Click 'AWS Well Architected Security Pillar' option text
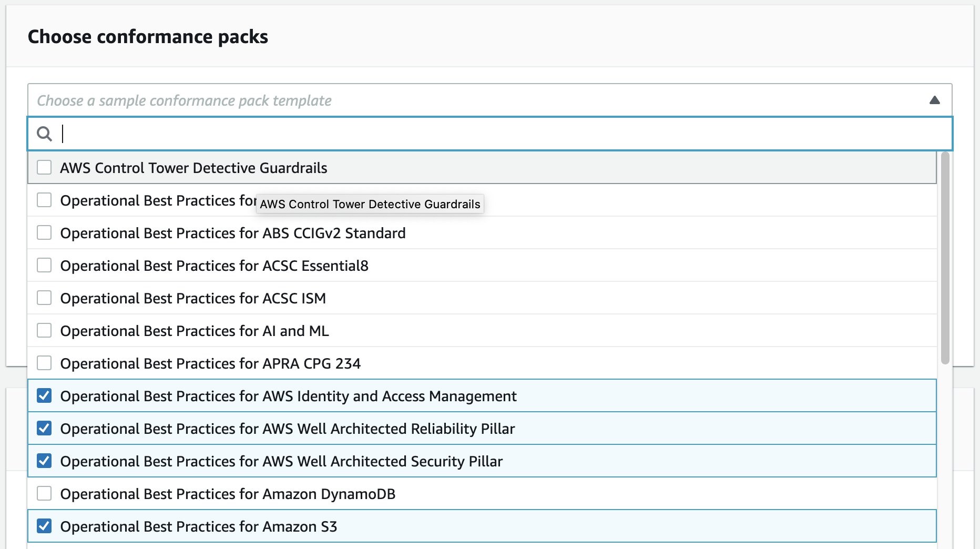Image resolution: width=980 pixels, height=549 pixels. tap(383, 461)
